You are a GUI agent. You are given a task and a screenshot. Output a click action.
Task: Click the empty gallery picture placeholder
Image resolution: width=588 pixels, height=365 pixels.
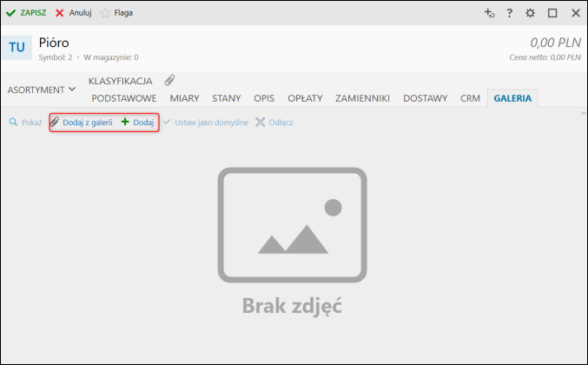292,225
